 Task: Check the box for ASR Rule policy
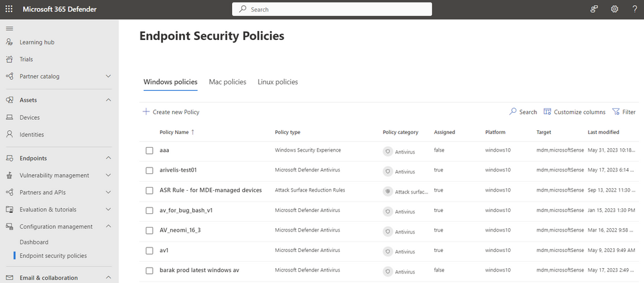[150, 190]
